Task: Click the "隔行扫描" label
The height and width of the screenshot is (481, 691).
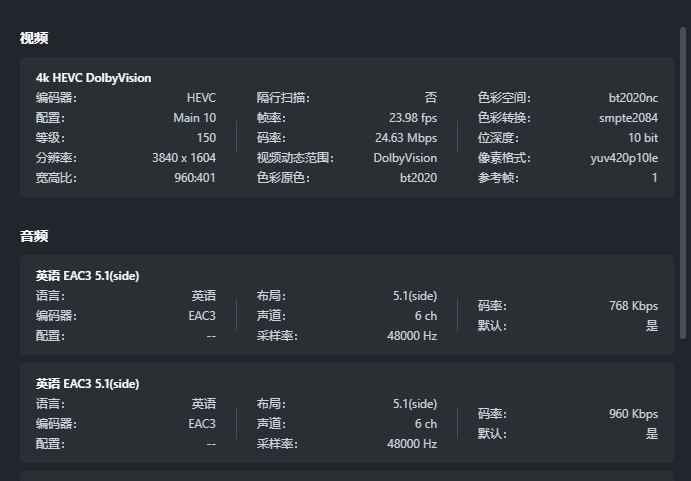Action: pos(281,98)
